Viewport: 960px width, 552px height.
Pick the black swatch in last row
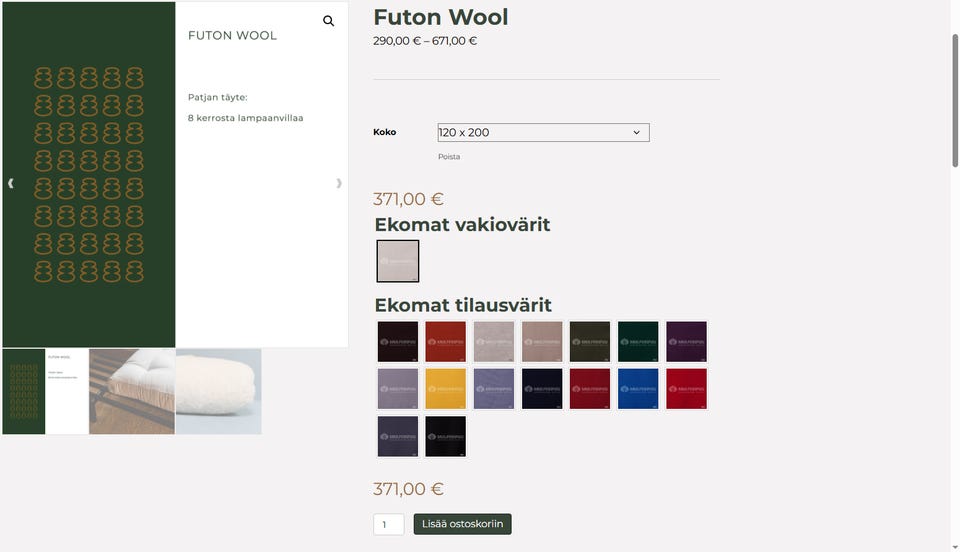(x=446, y=436)
